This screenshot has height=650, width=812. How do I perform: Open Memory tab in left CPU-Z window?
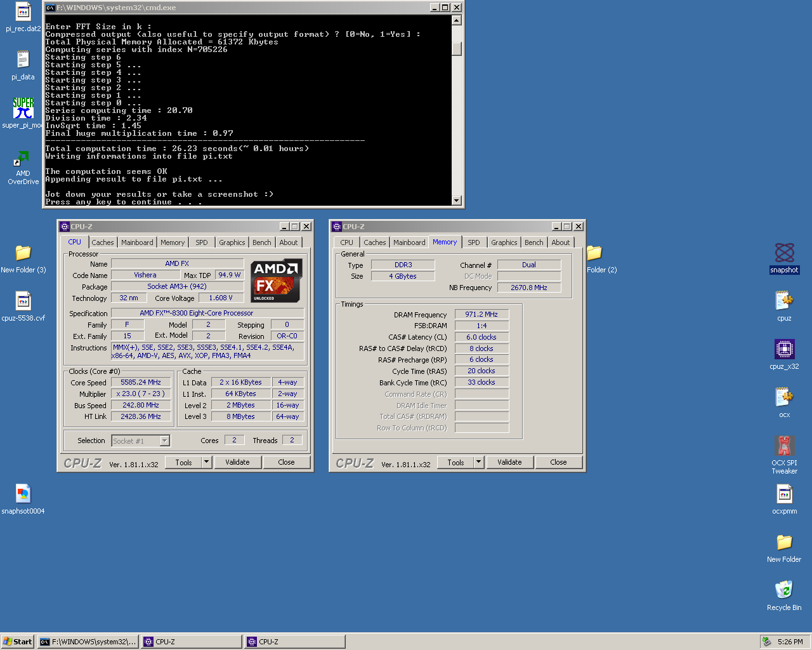pyautogui.click(x=173, y=242)
